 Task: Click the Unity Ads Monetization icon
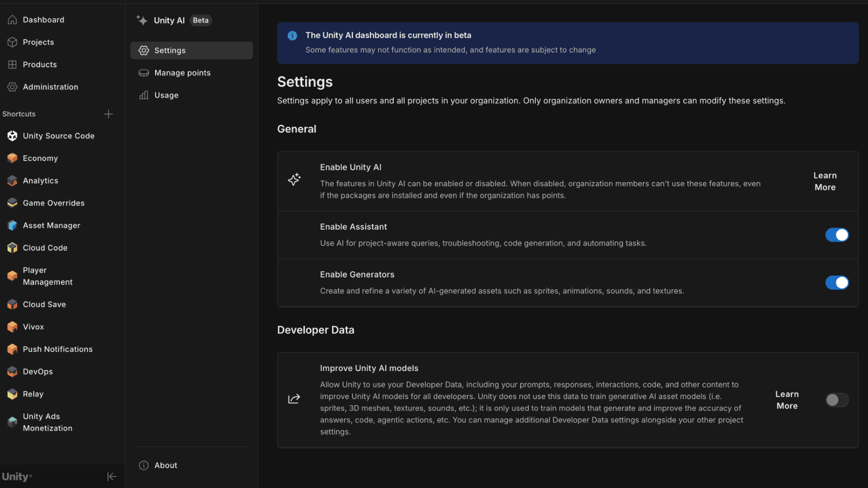click(x=12, y=422)
